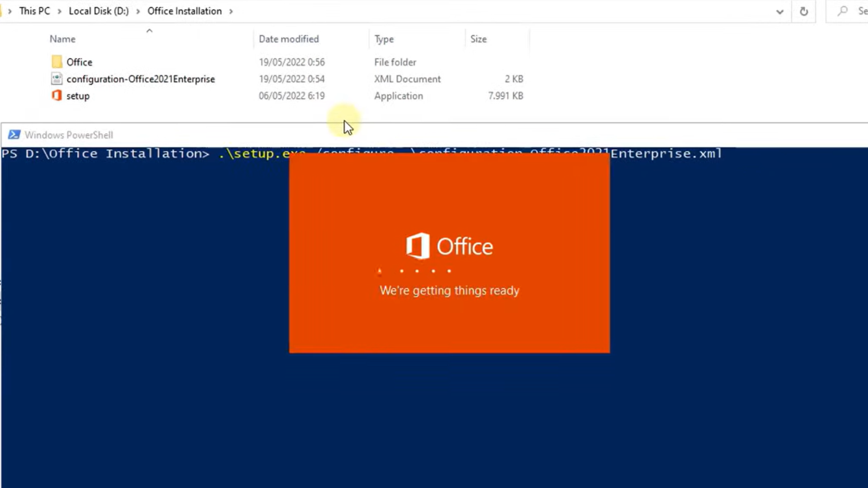Click Office Installation breadcrumb
This screenshot has width=868, height=488.
tap(185, 11)
